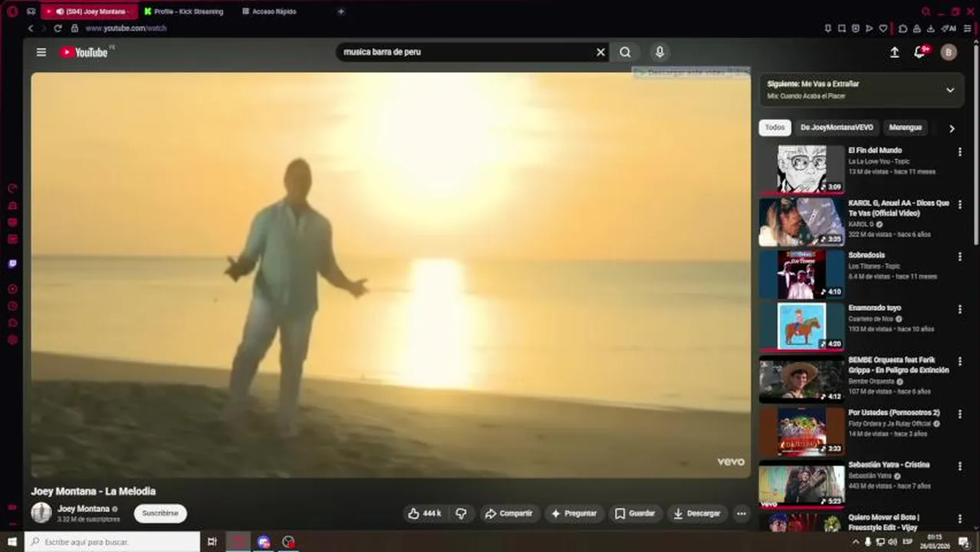Open the Sobredosis video title
The image size is (980, 552).
(867, 255)
